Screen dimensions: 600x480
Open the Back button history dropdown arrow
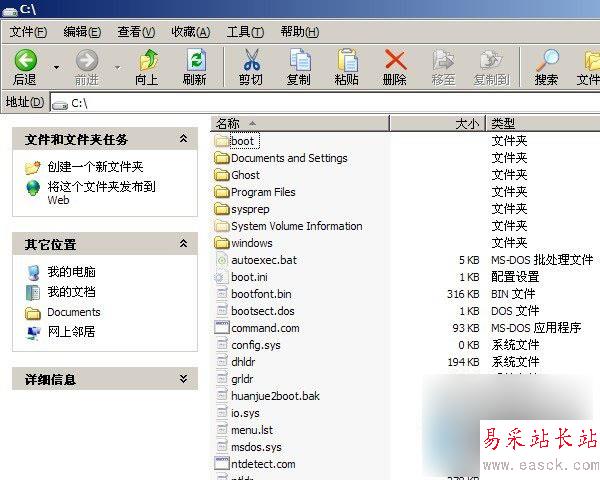click(x=56, y=67)
